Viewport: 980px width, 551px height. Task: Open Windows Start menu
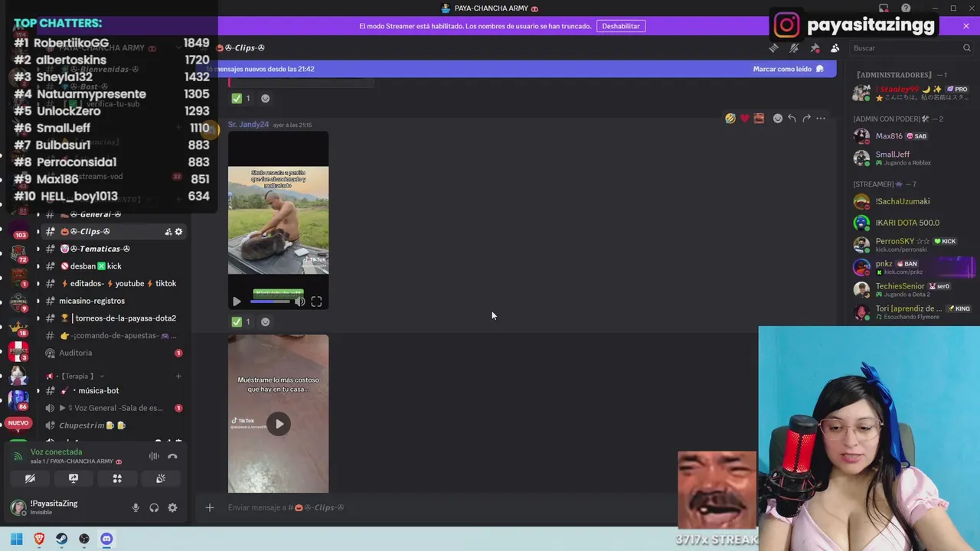click(x=16, y=539)
